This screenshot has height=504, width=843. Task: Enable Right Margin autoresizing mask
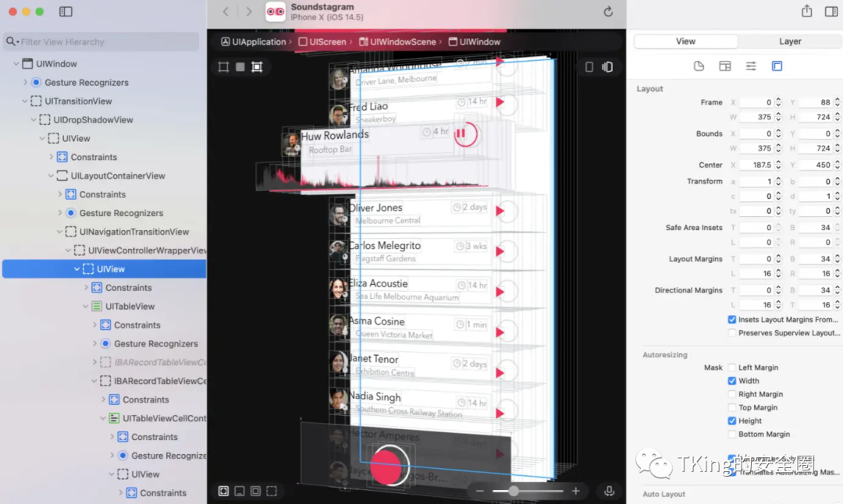click(x=731, y=395)
